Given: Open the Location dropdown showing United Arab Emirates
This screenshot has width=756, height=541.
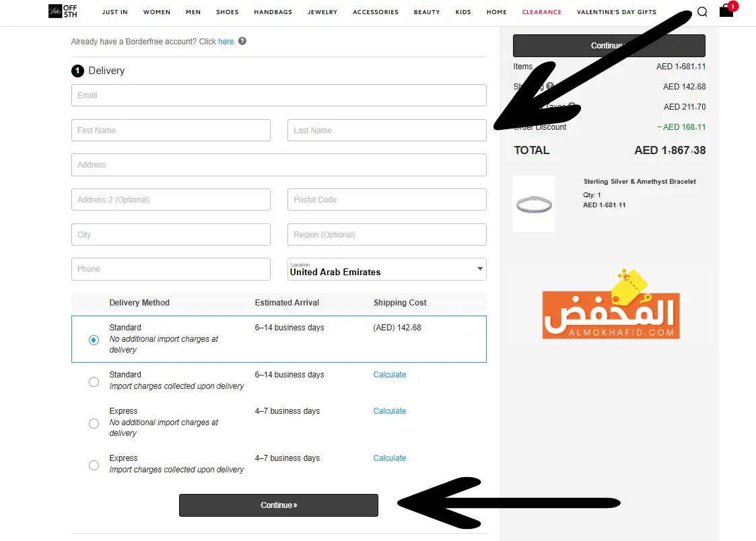Looking at the screenshot, I should click(x=386, y=269).
